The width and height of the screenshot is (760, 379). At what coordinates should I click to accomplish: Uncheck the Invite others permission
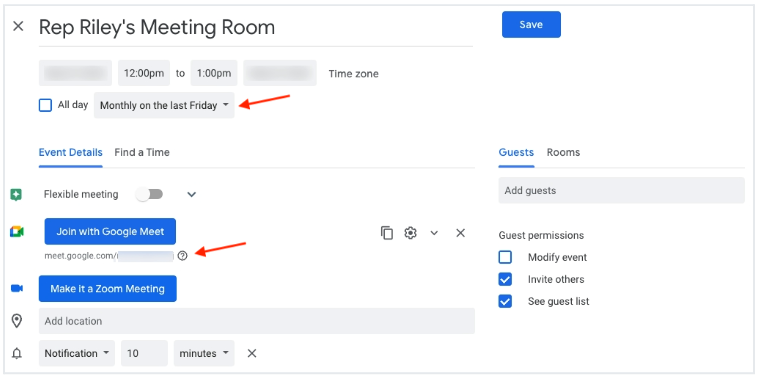click(505, 279)
